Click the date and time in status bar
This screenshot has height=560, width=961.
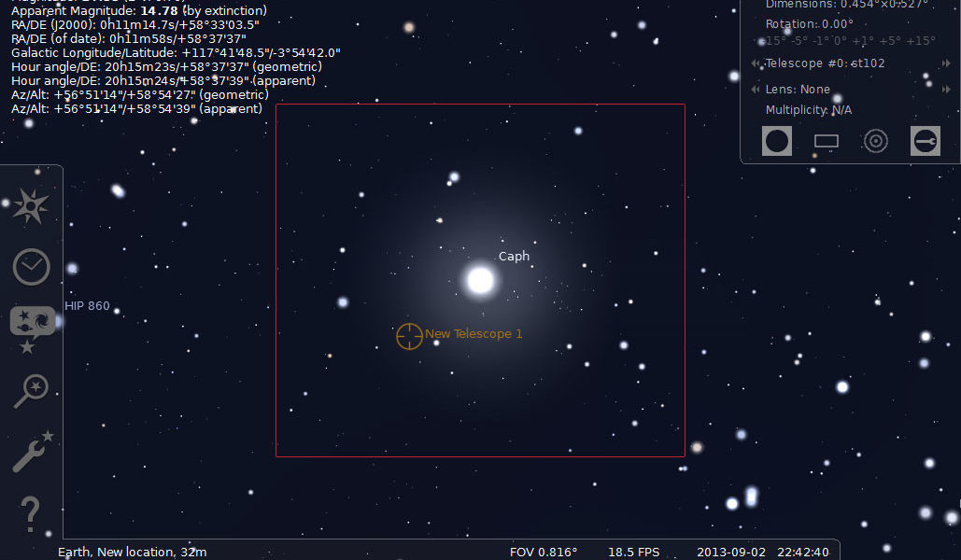pyautogui.click(x=762, y=552)
